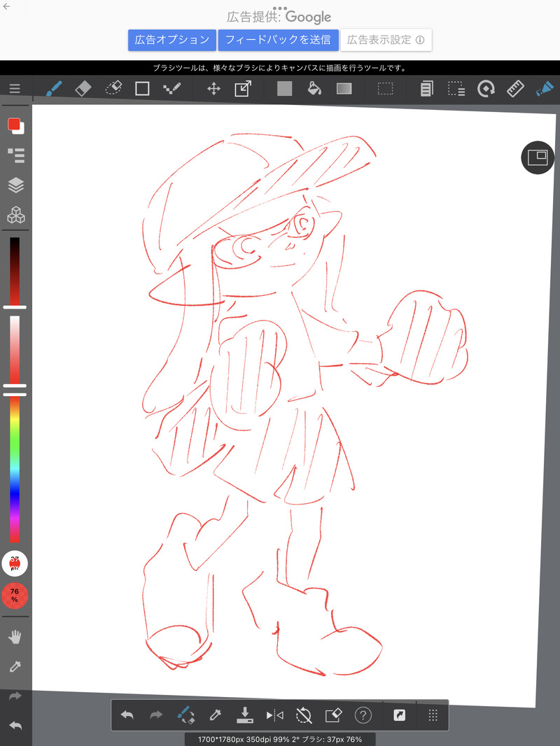560x746 pixels.
Task: Click redo arrow in the left sidebar
Action: (15, 696)
